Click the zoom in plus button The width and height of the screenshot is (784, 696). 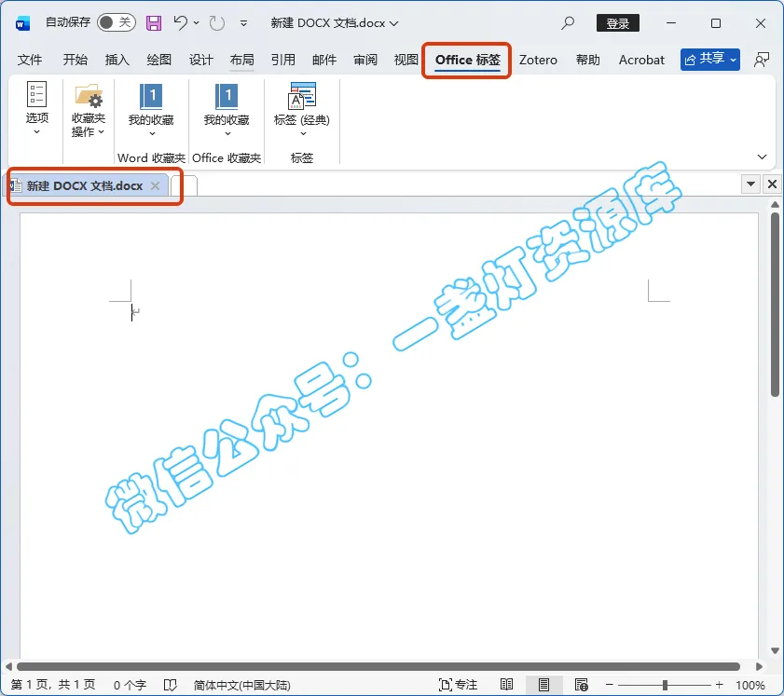pos(719,685)
